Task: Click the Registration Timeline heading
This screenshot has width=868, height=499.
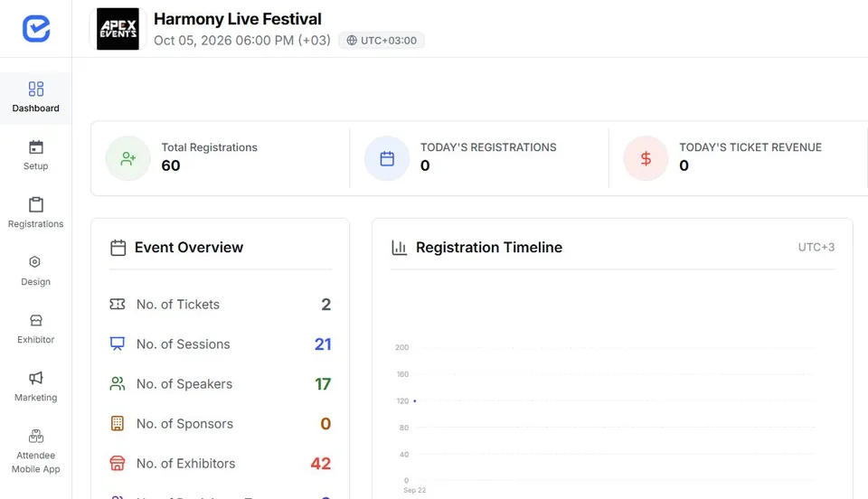Action: point(489,248)
